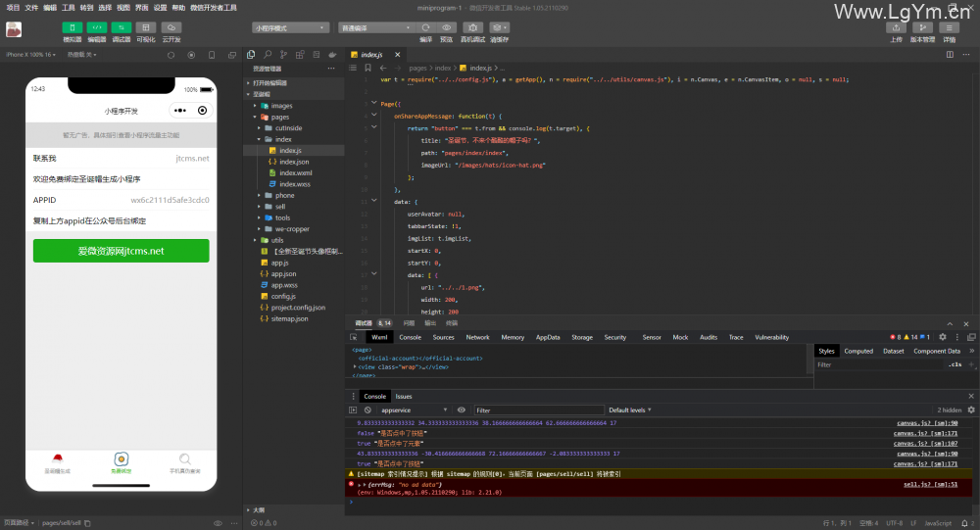Click the simulator phone device icon

[x=212, y=55]
